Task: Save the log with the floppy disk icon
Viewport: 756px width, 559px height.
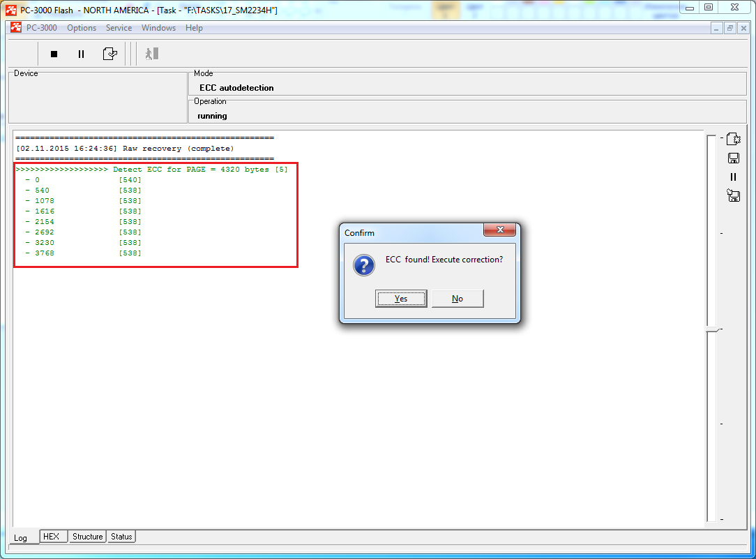Action: [x=733, y=158]
